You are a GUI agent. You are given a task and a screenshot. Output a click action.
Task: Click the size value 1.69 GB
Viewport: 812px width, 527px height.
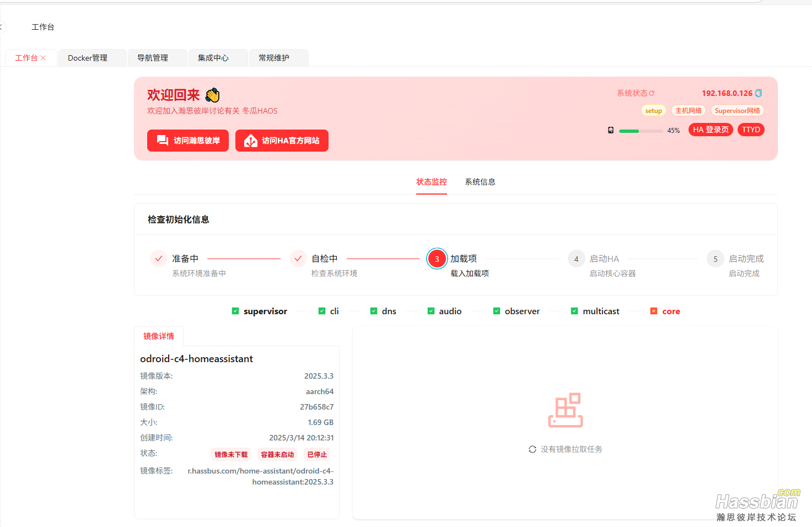click(320, 422)
